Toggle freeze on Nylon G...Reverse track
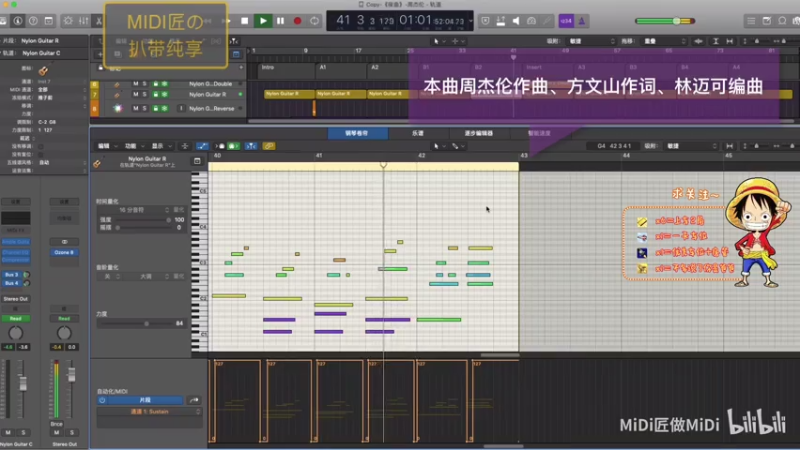 click(x=165, y=108)
